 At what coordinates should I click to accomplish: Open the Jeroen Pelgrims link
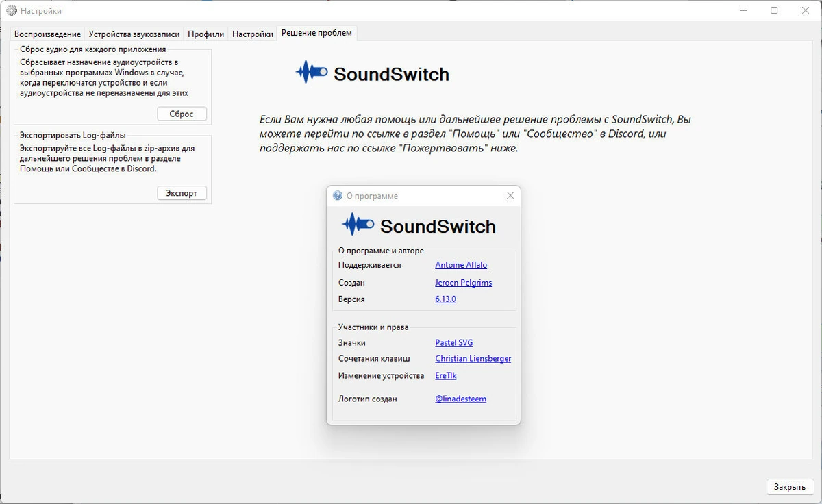(463, 282)
